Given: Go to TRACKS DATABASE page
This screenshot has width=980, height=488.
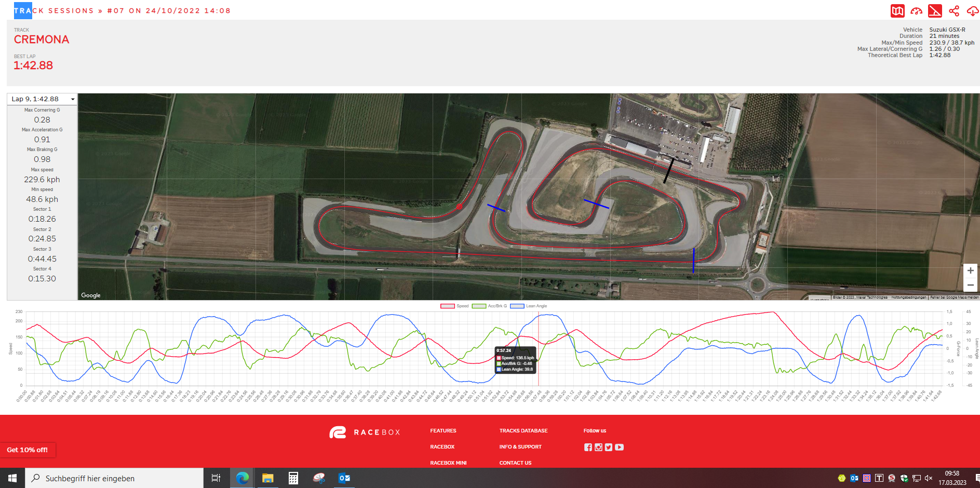Looking at the screenshot, I should click(523, 431).
